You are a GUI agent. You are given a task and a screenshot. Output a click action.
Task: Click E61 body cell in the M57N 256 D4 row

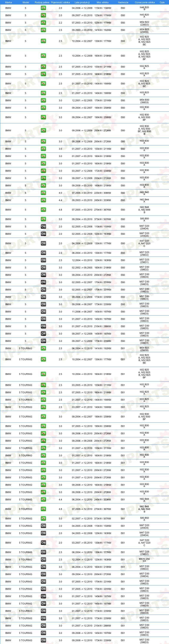[123, 560]
